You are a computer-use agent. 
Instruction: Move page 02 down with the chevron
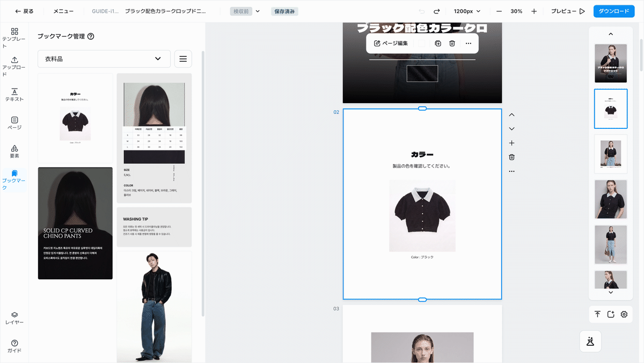(x=511, y=129)
